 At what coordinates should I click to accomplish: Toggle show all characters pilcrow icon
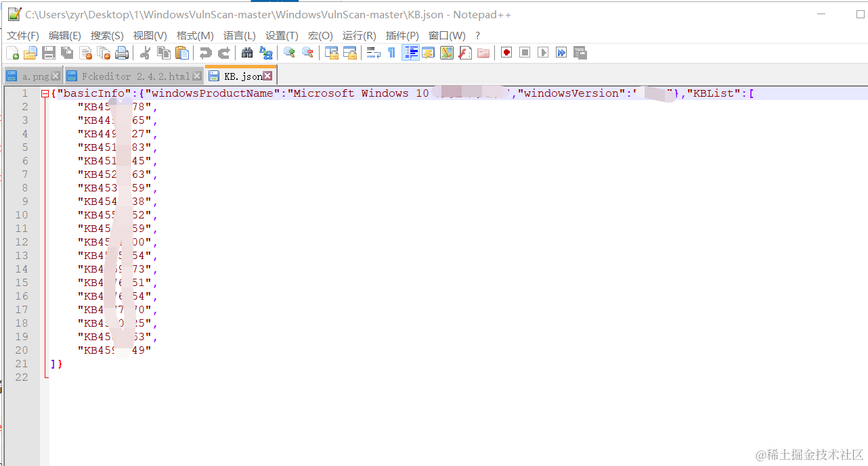(391, 53)
